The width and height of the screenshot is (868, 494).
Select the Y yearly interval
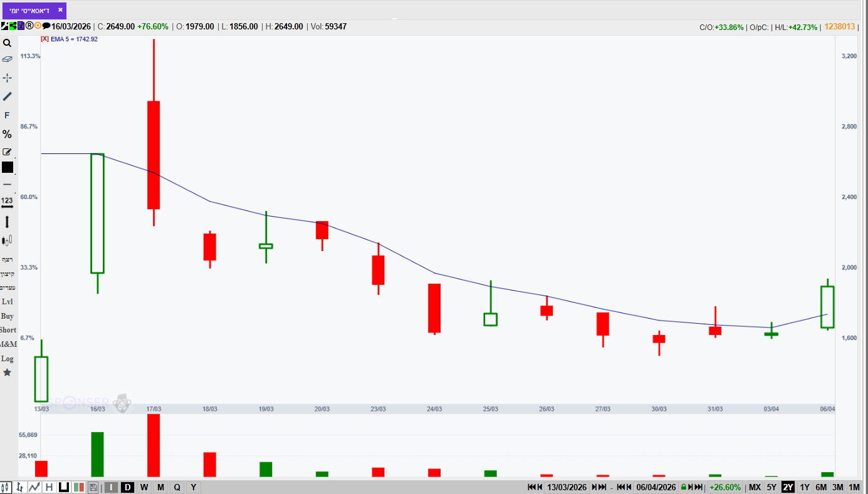[193, 487]
